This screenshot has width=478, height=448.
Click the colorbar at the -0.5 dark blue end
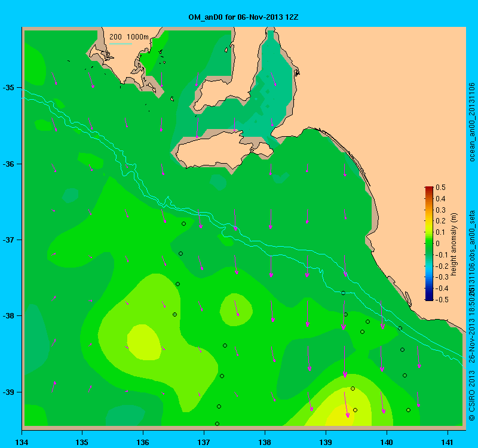point(428,299)
